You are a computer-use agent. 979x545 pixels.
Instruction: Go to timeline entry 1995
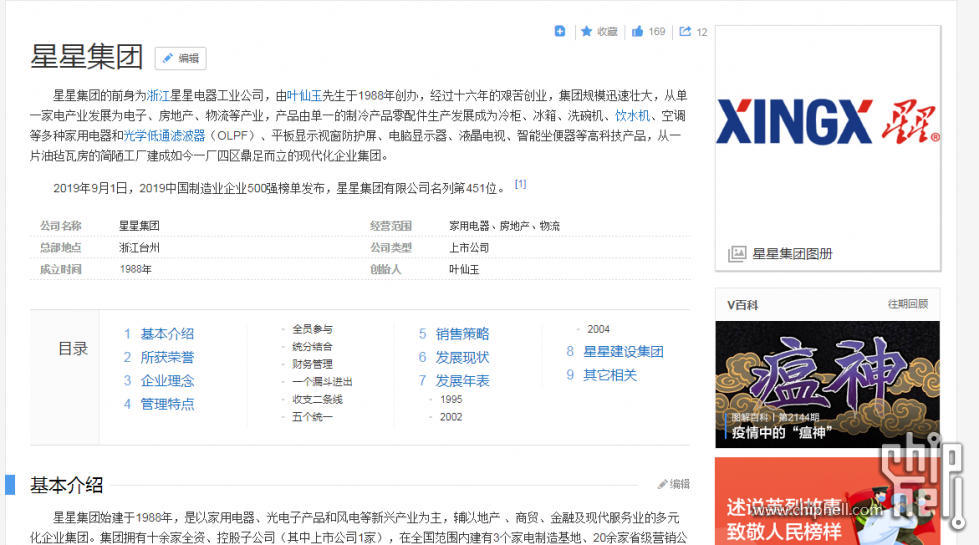pyautogui.click(x=451, y=399)
